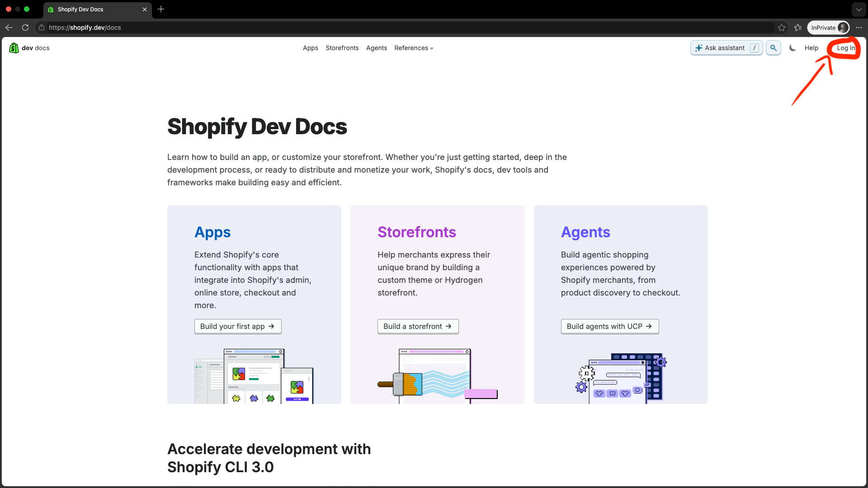Expand the References dropdown menu
868x488 pixels.
point(414,48)
